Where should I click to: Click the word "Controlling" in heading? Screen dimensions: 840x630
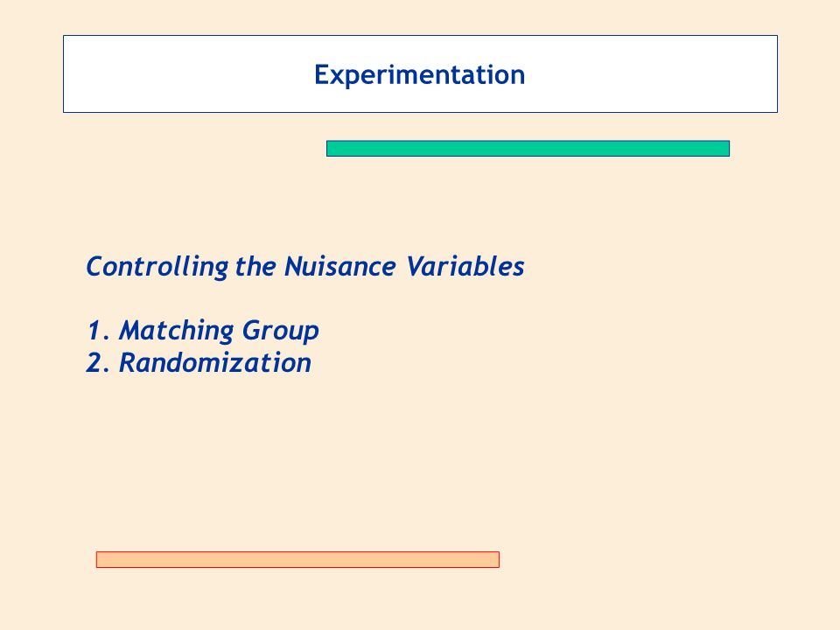pos(157,267)
